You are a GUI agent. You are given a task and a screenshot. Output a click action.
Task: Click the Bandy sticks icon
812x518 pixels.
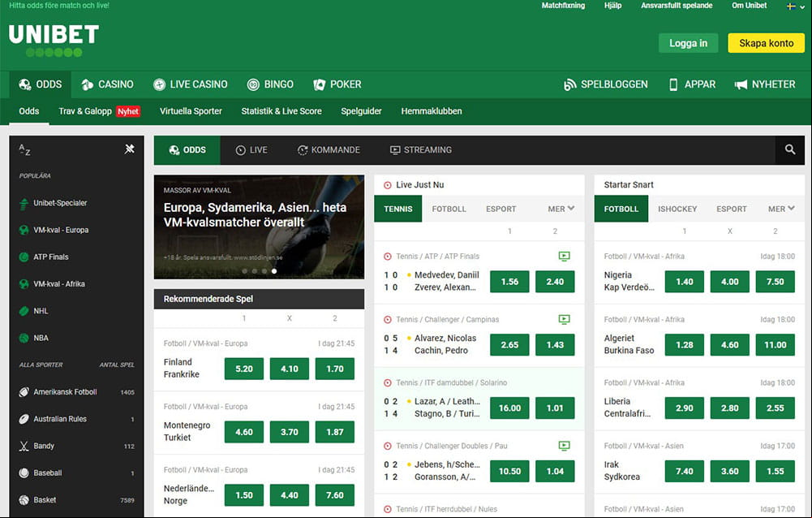24,446
